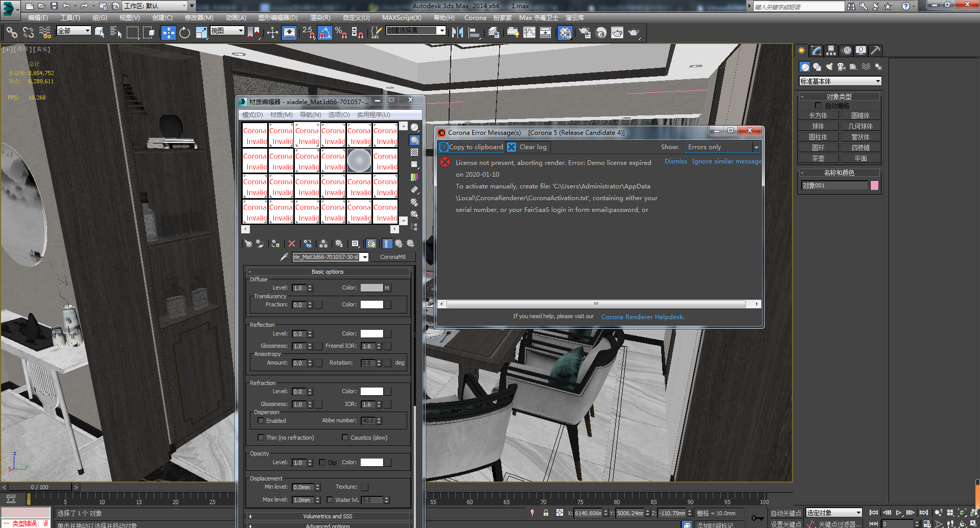This screenshot has height=528, width=980.
Task: Create a 长方体 box primitive
Action: (x=818, y=116)
